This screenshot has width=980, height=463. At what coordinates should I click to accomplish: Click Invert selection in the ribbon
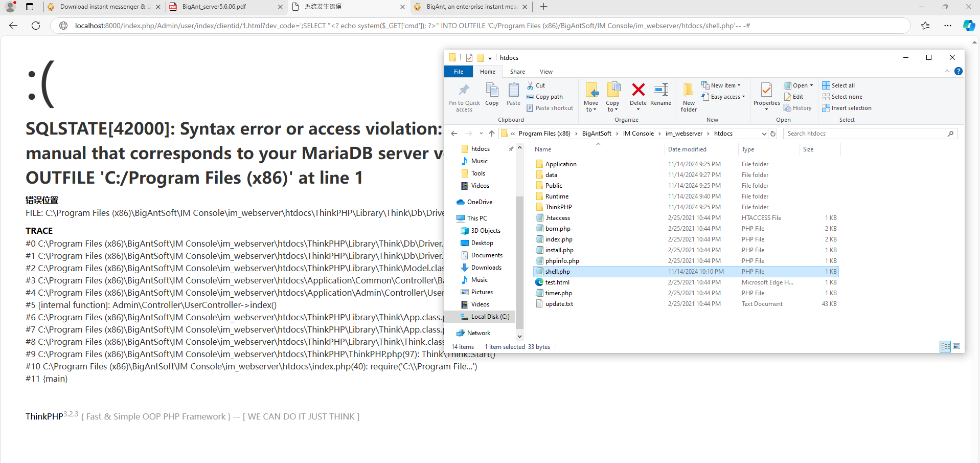pos(847,108)
